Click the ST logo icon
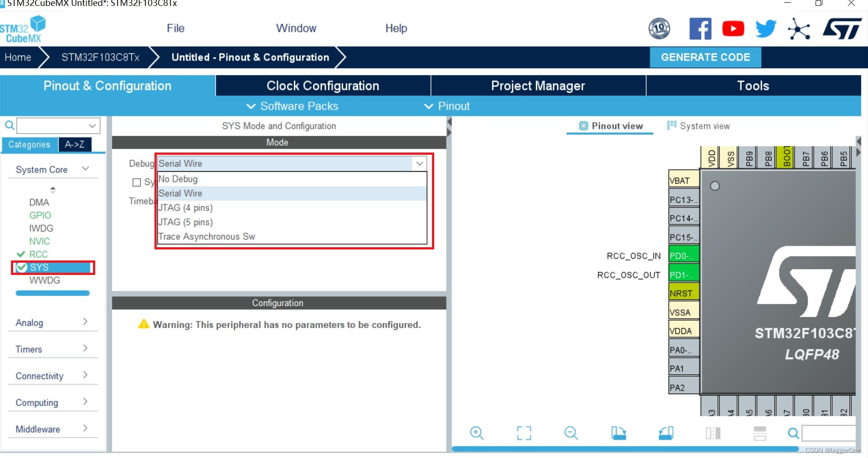The width and height of the screenshot is (868, 458). 842,29
